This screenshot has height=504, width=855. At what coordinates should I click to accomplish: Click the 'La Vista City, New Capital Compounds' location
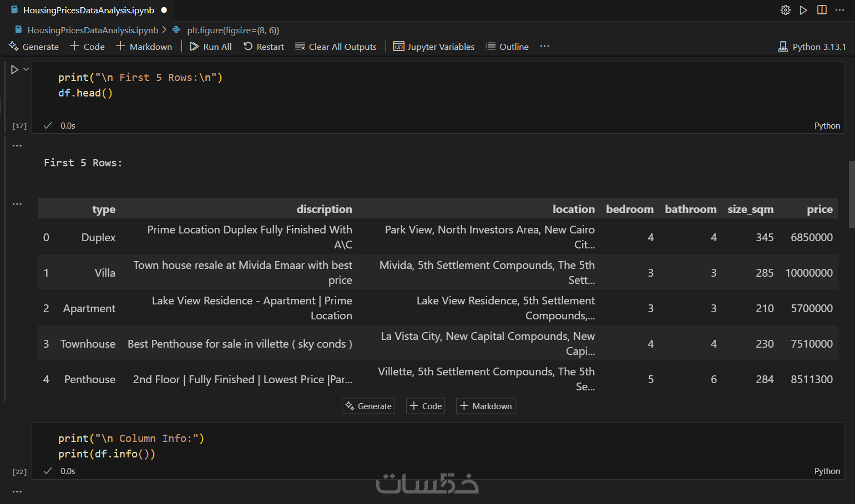[488, 343]
